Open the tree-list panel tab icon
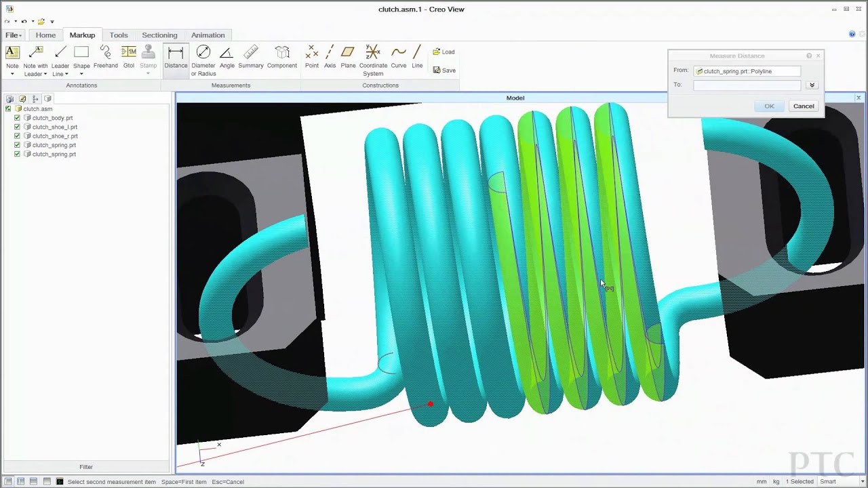 coord(35,99)
